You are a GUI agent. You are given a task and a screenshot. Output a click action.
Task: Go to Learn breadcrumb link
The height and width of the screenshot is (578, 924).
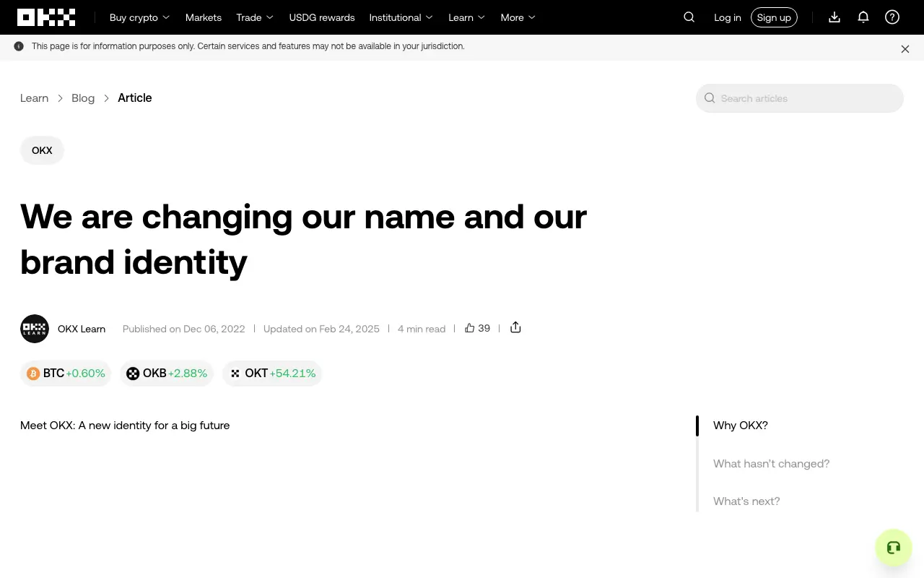pos(34,98)
